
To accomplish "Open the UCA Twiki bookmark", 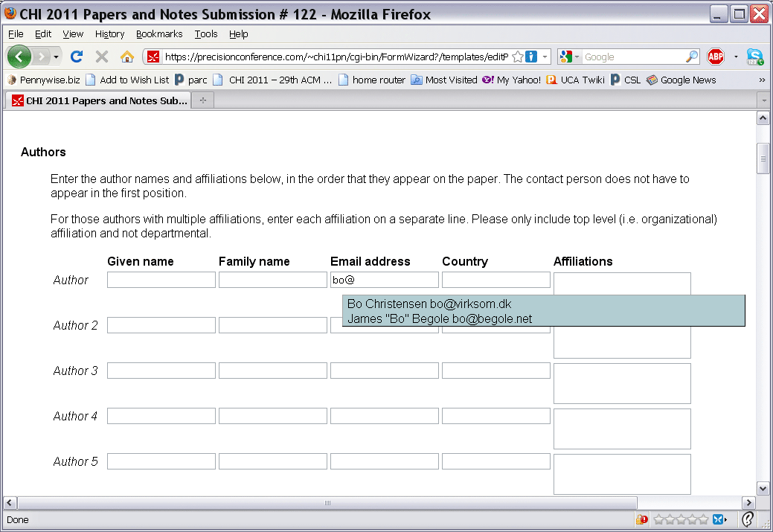I will point(575,80).
